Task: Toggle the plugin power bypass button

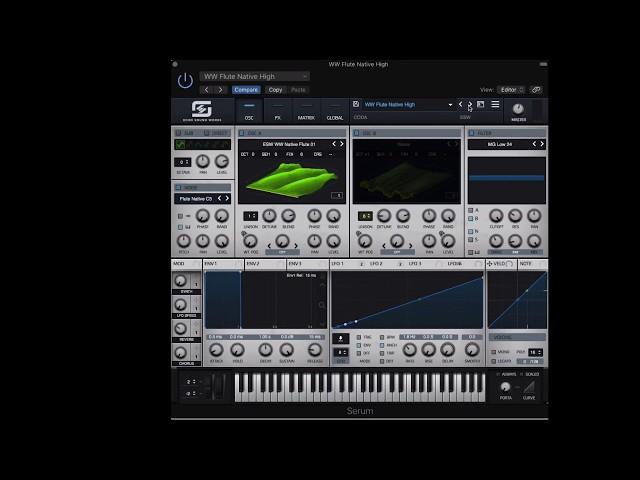Action: (x=185, y=81)
